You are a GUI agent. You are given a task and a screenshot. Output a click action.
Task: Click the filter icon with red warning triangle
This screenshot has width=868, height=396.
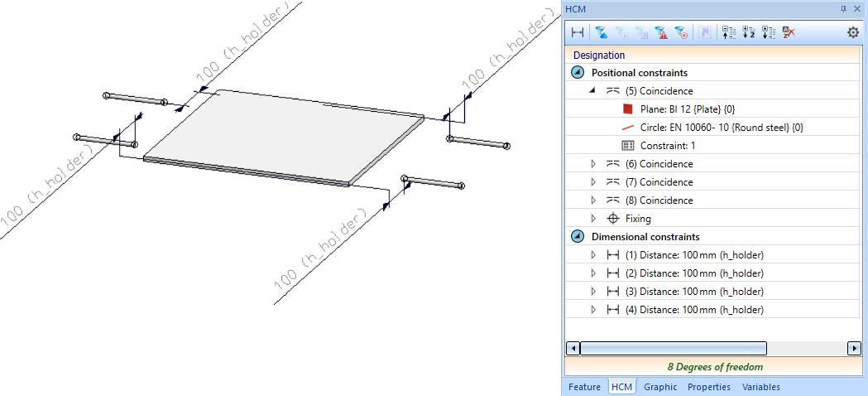pyautogui.click(x=661, y=32)
